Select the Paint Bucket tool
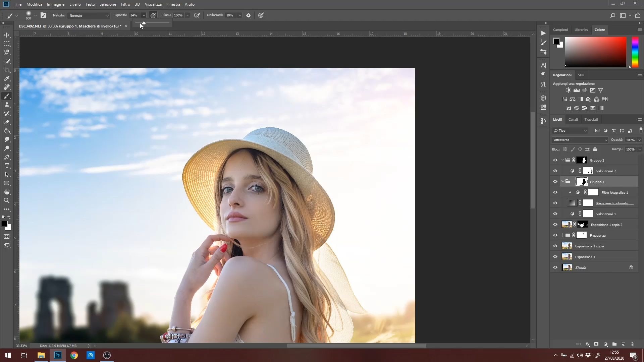 click(7, 131)
